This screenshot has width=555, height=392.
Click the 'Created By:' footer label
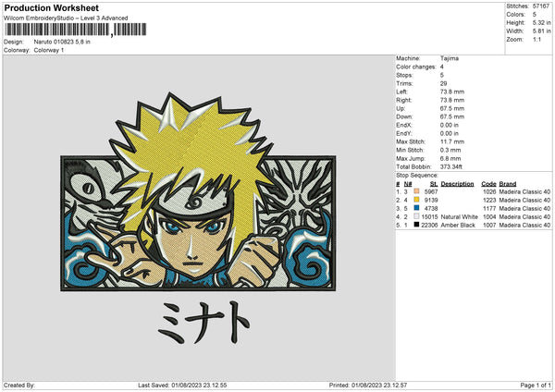(x=19, y=385)
